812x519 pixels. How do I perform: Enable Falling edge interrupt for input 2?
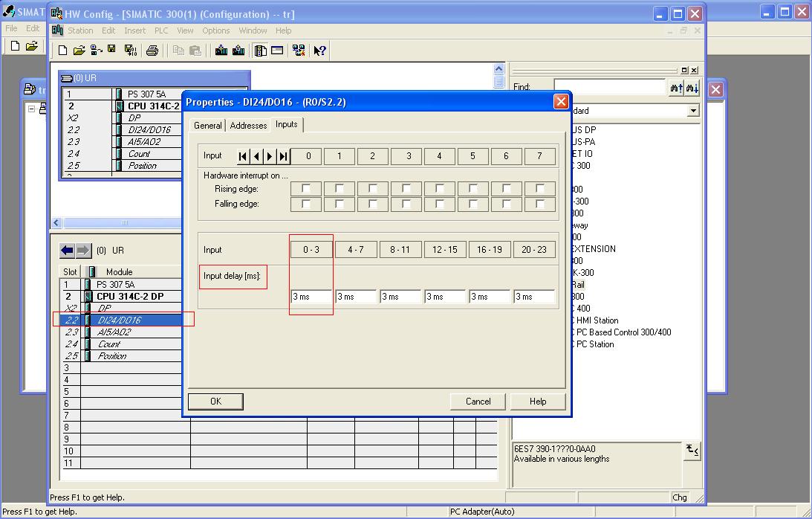pyautogui.click(x=373, y=204)
